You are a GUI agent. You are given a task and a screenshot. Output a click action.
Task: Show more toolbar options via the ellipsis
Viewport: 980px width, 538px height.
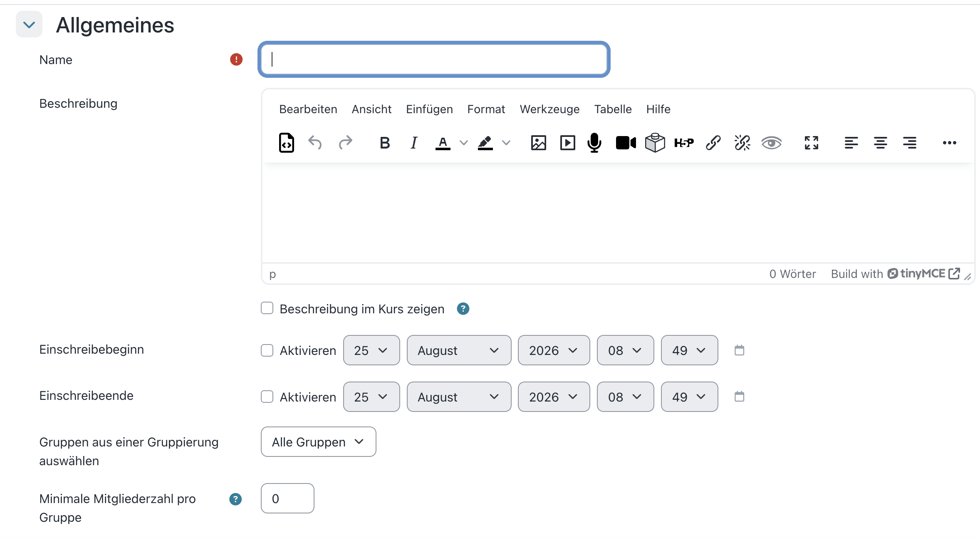(949, 143)
